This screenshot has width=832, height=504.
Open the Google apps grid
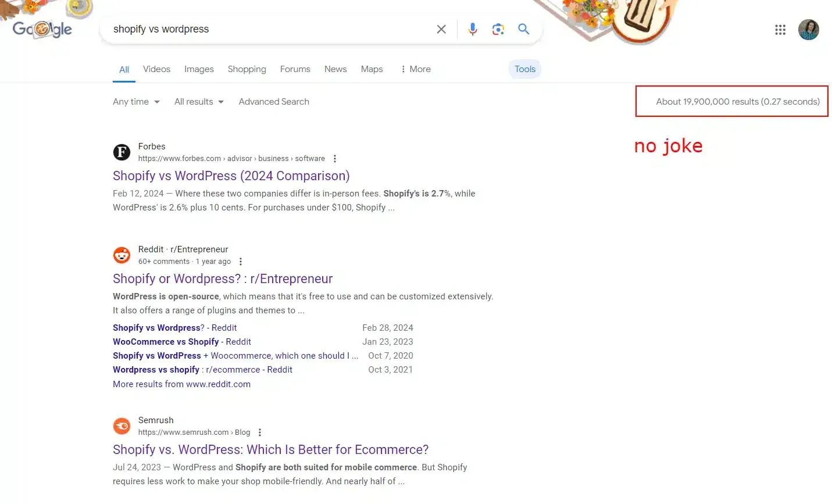point(780,29)
